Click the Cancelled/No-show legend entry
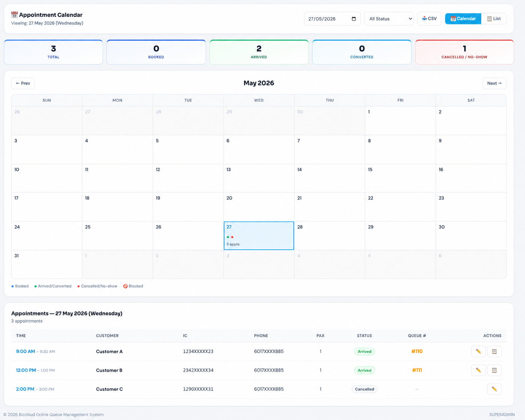 (97, 286)
